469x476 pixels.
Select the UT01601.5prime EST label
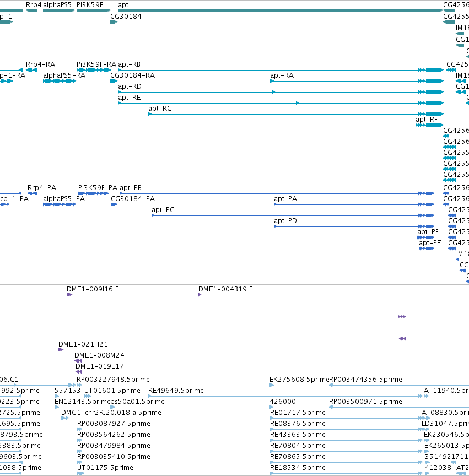coord(112,391)
